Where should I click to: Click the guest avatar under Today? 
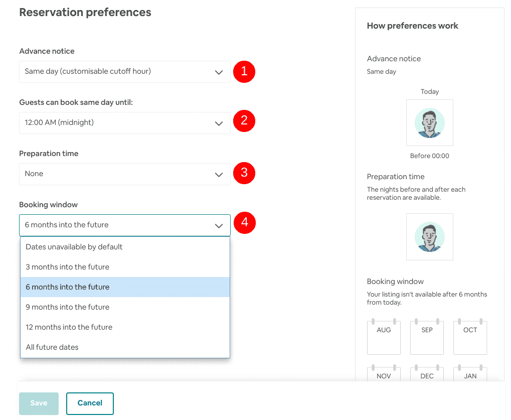[429, 122]
